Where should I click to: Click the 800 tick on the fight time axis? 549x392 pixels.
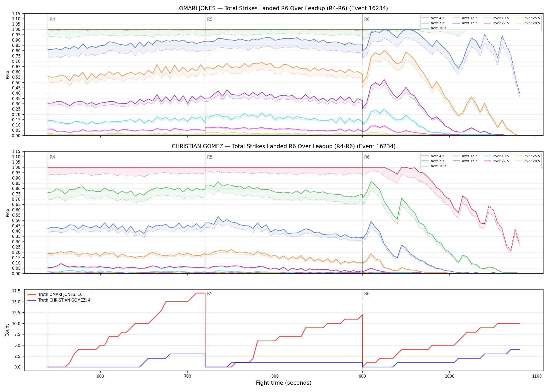point(275,376)
